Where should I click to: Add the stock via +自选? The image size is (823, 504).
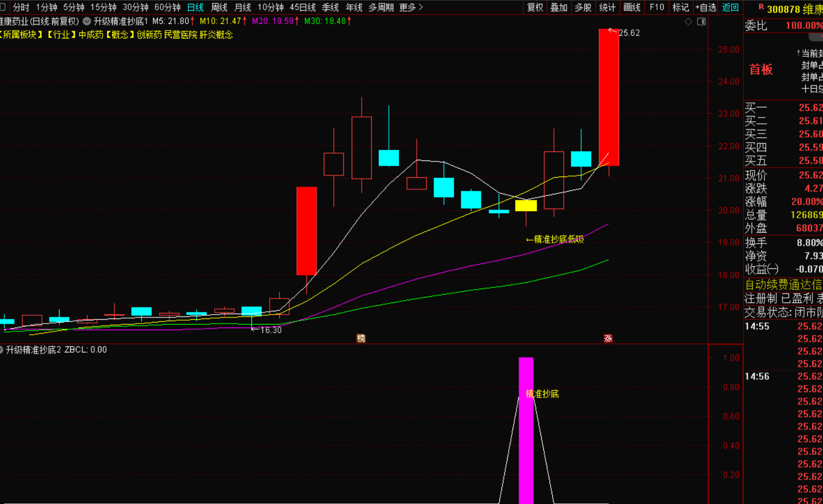(705, 7)
